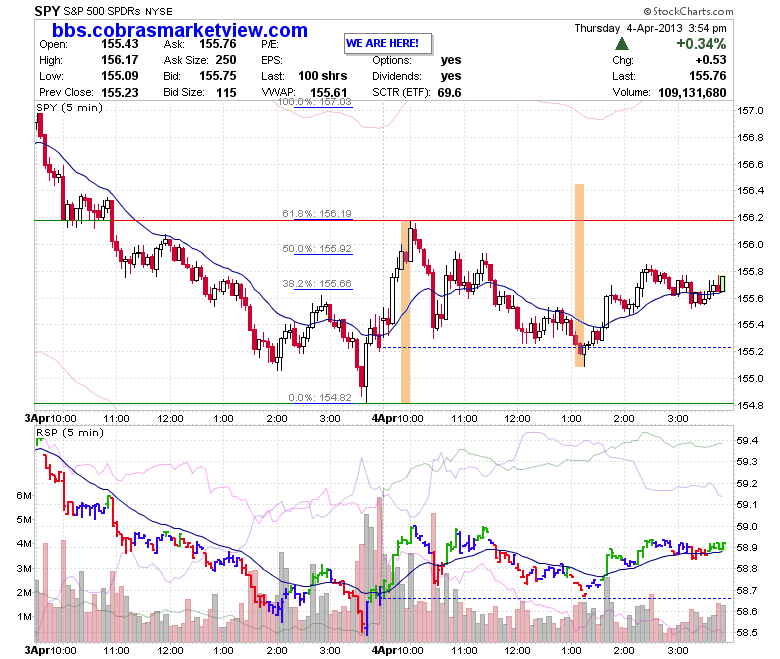Click the Volume value 109,131,680

pyautogui.click(x=692, y=93)
